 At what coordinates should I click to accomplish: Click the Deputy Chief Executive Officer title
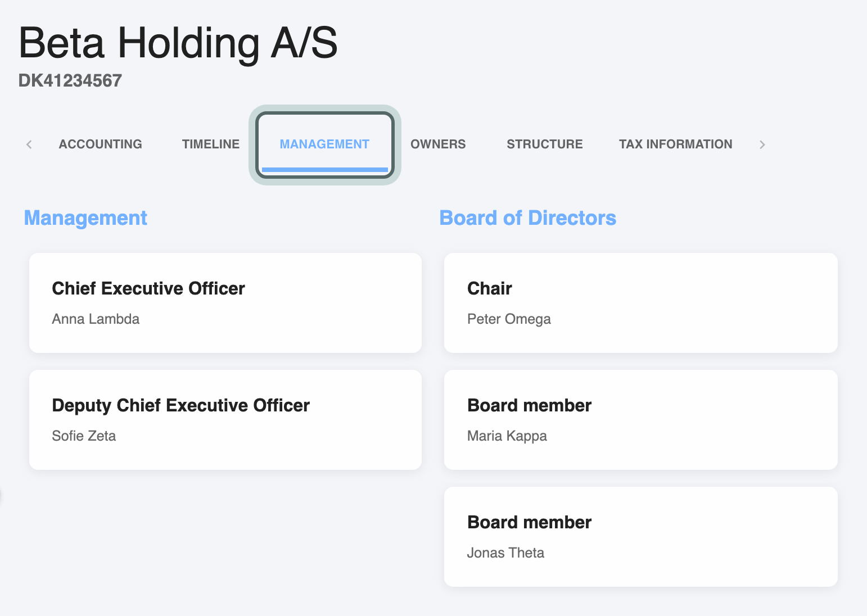(180, 406)
